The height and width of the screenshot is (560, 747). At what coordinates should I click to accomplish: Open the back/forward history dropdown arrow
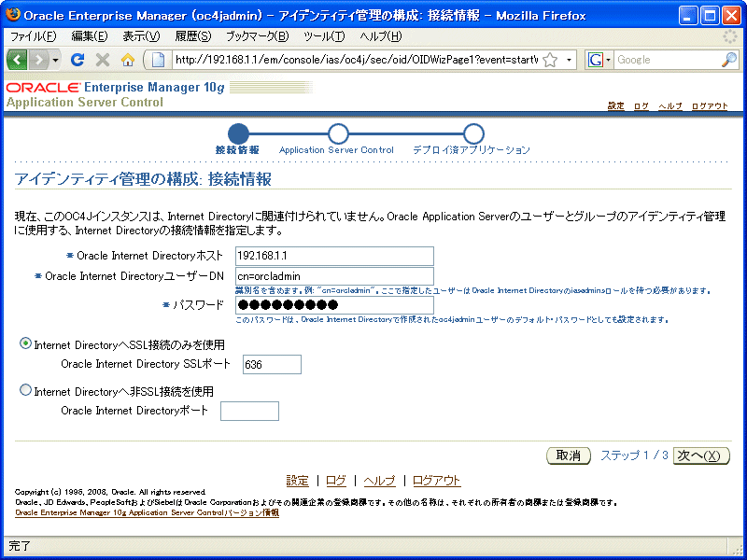coord(56,60)
